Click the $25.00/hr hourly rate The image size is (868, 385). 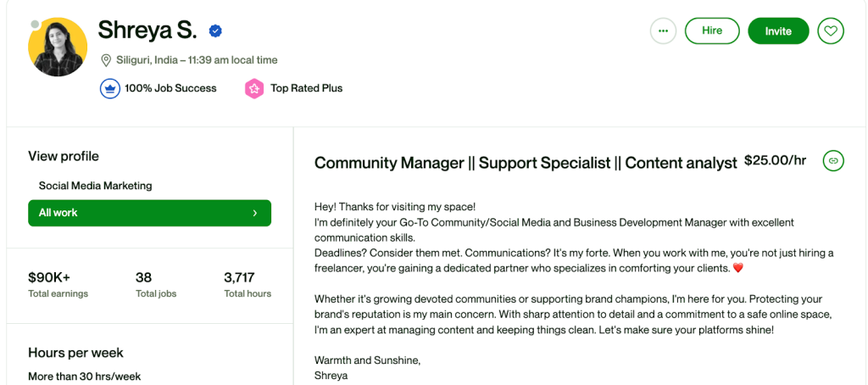pos(775,160)
